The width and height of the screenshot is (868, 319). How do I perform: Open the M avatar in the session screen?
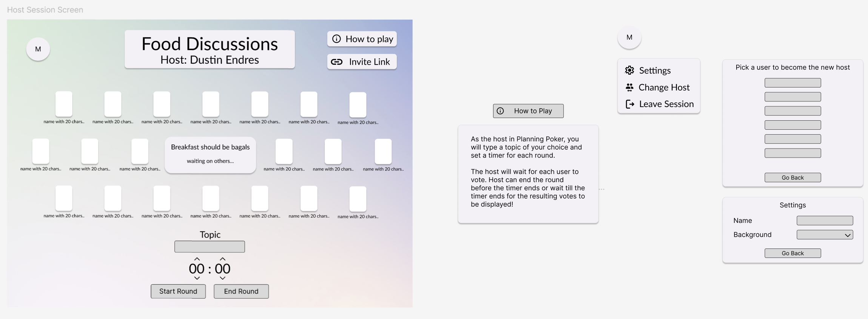coord(38,49)
